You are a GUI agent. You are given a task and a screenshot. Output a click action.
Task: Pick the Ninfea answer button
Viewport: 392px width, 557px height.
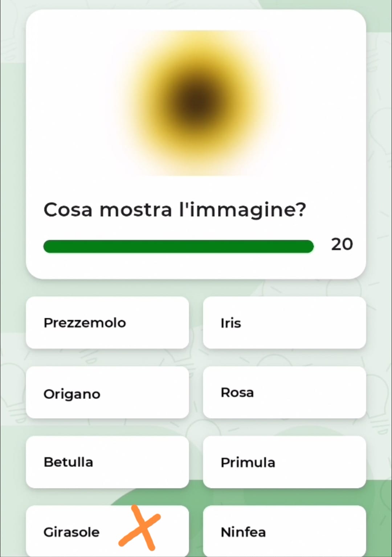[284, 532]
